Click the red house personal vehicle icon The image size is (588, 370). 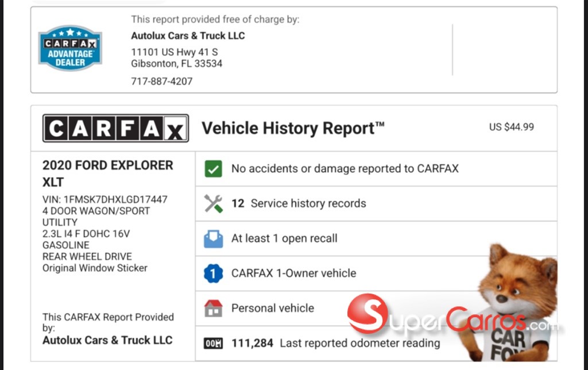tap(214, 309)
